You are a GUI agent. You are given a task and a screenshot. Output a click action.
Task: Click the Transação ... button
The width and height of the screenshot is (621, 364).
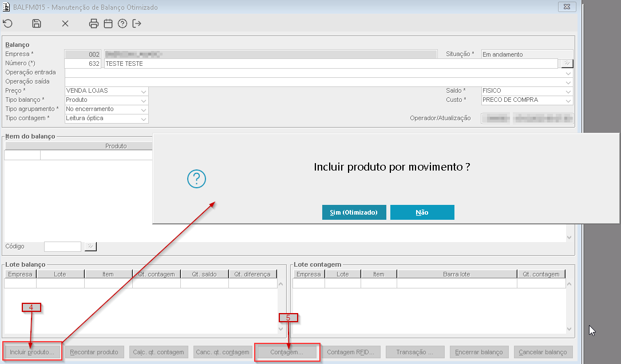pos(414,352)
